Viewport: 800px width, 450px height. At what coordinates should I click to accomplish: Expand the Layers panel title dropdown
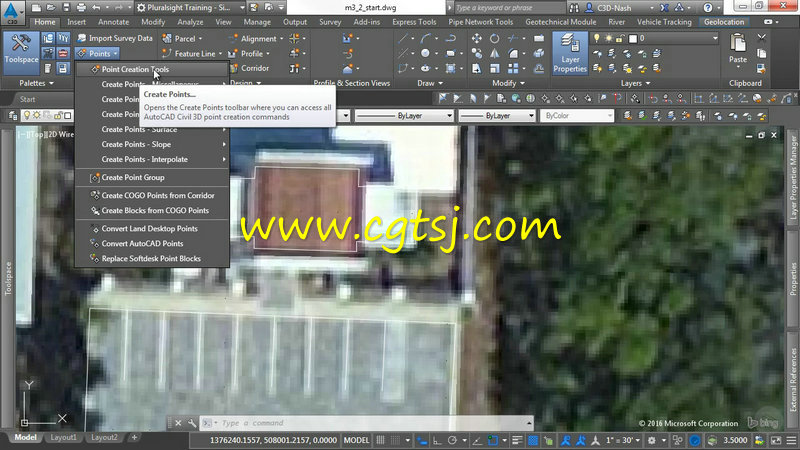tap(635, 83)
